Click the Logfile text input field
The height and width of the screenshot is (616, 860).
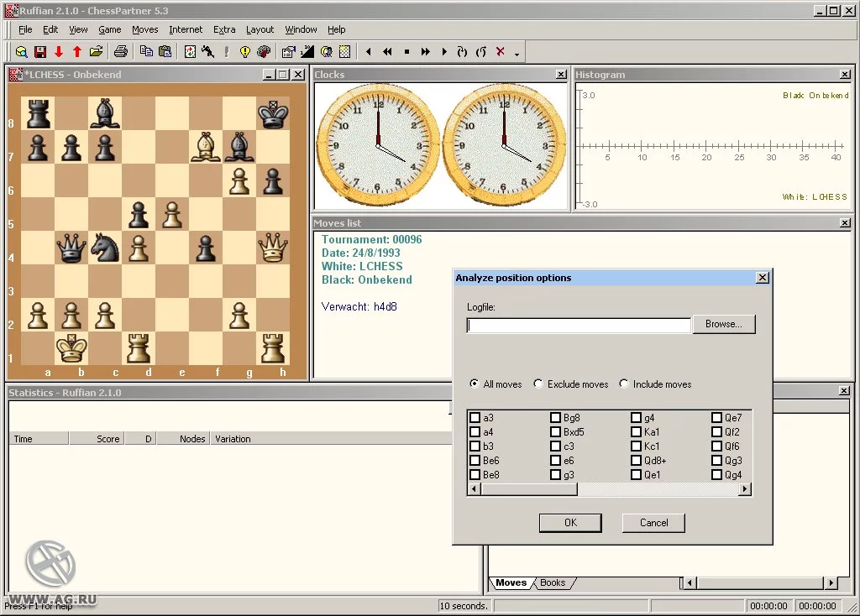pos(579,326)
